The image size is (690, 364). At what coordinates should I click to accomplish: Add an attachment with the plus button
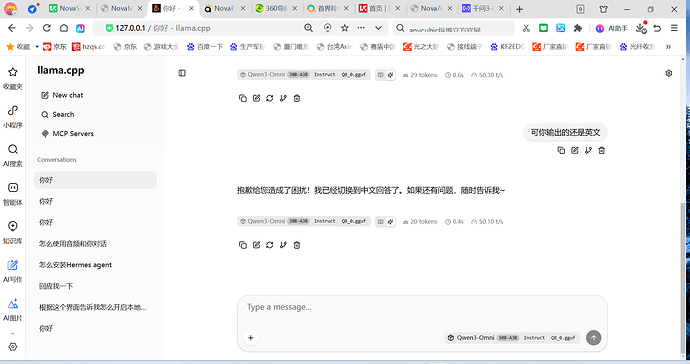[251, 338]
